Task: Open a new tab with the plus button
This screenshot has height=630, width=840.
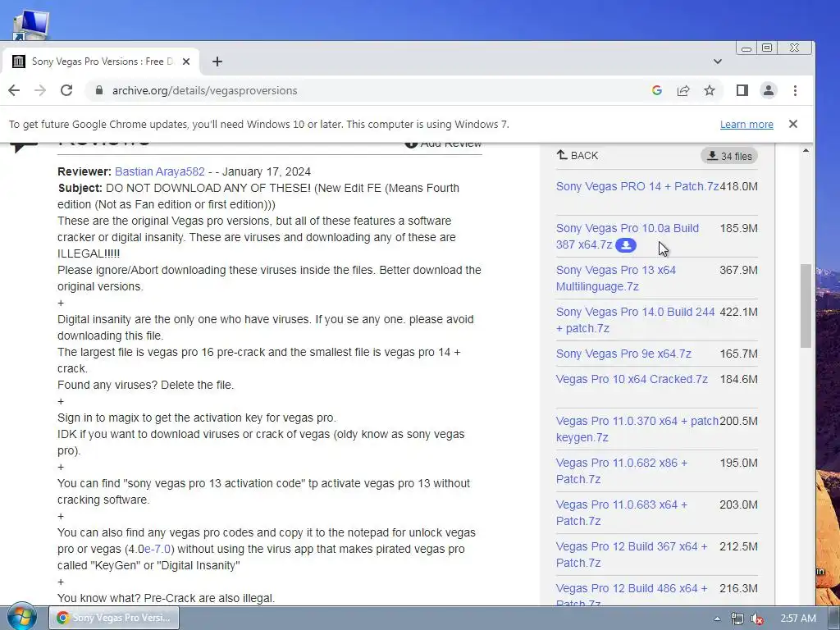Action: pyautogui.click(x=217, y=62)
